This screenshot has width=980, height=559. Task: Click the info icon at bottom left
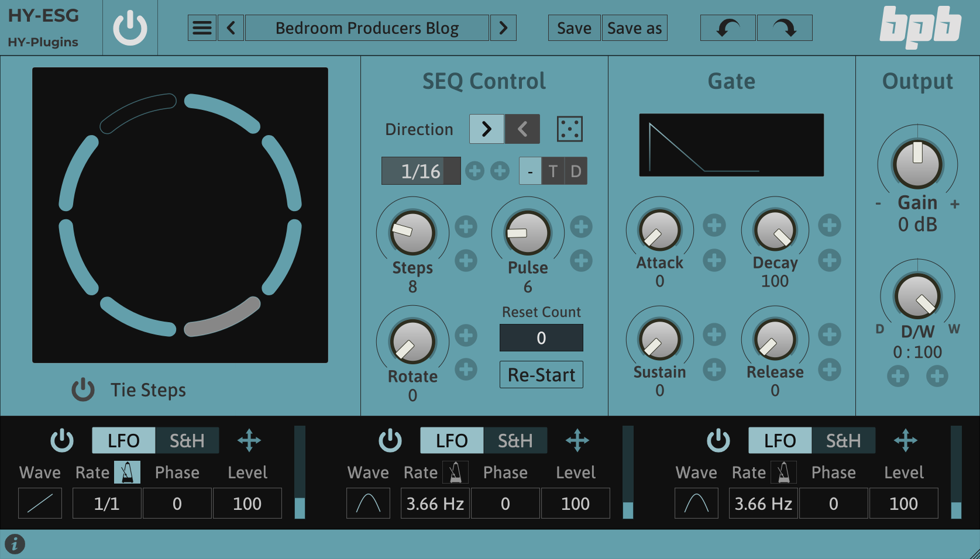(15, 543)
